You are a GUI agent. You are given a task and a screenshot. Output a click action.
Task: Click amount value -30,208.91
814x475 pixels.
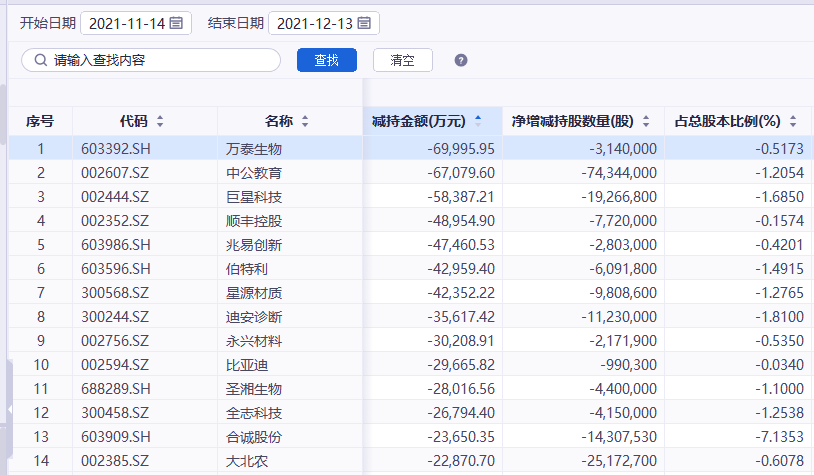click(x=461, y=341)
